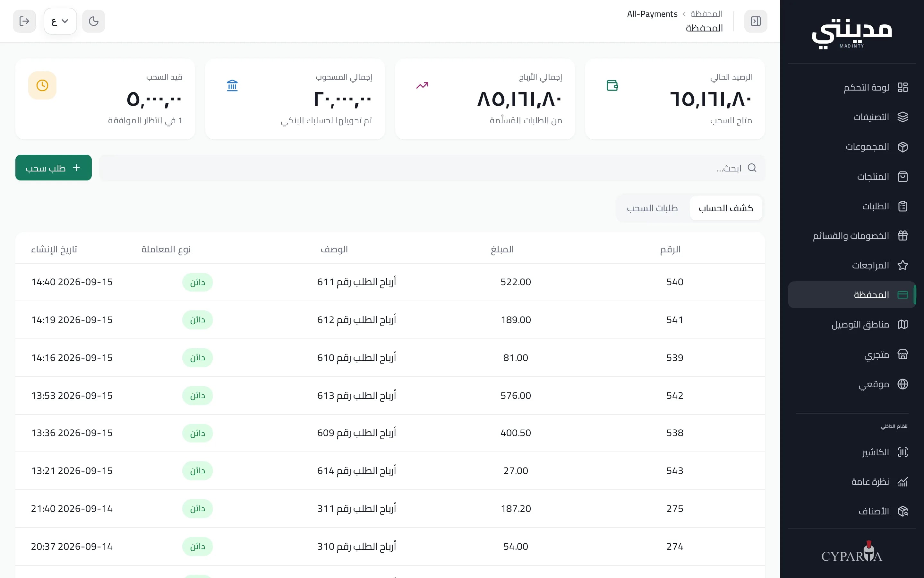Screen dimensions: 924x578
Task: Click total withdrawn value ٢٠,٠٠٠٫٠٠
Action: [343, 99]
